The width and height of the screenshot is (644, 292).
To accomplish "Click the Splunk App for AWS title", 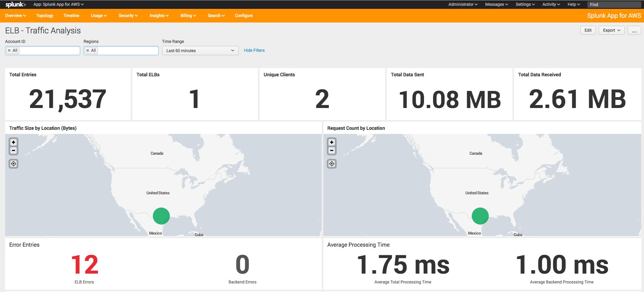I will (x=614, y=16).
